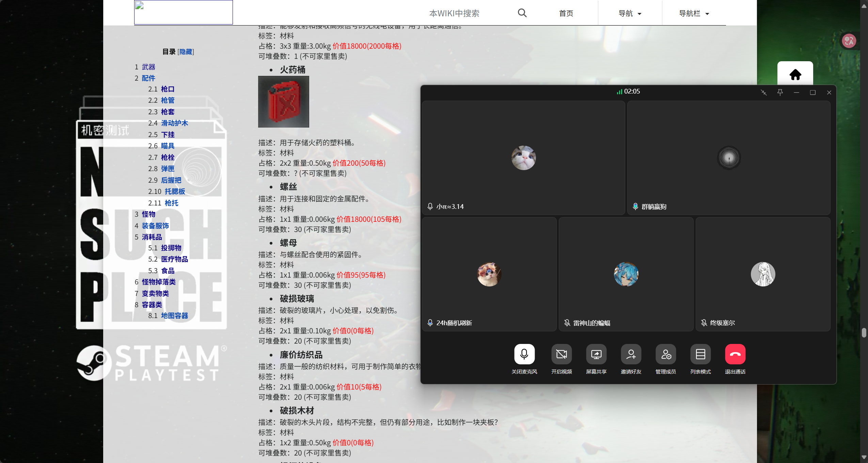Start 屏幕共享 screen sharing
Viewport: 868px width, 463px height.
tap(596, 354)
